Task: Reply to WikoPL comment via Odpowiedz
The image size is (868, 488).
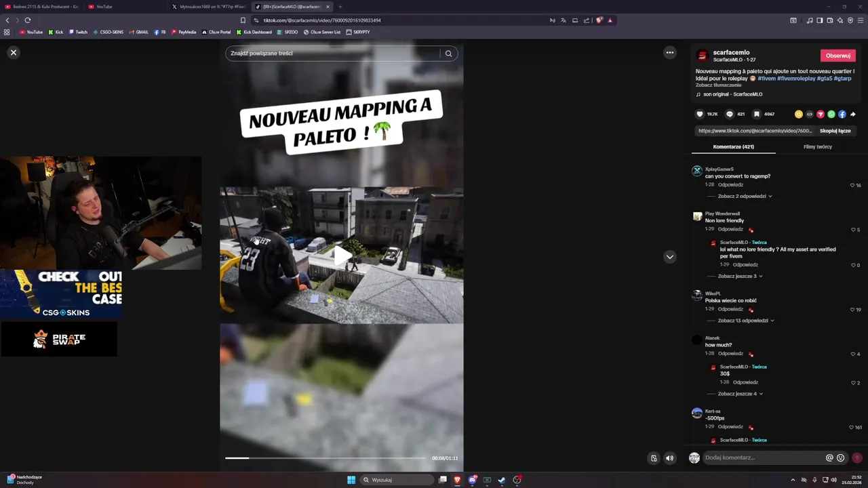Action: pos(730,309)
